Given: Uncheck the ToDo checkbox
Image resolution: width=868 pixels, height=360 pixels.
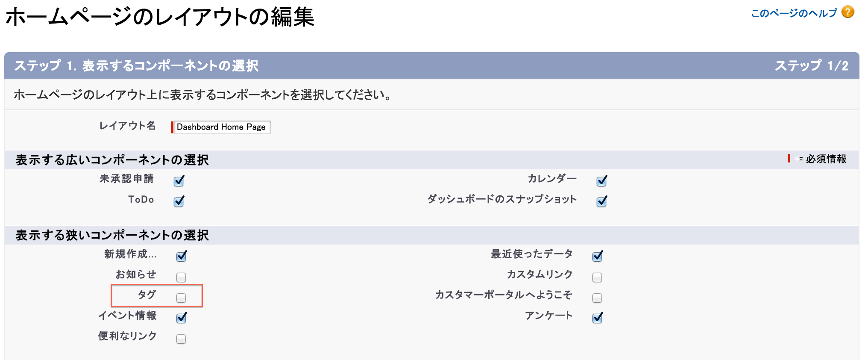Looking at the screenshot, I should click(x=179, y=201).
